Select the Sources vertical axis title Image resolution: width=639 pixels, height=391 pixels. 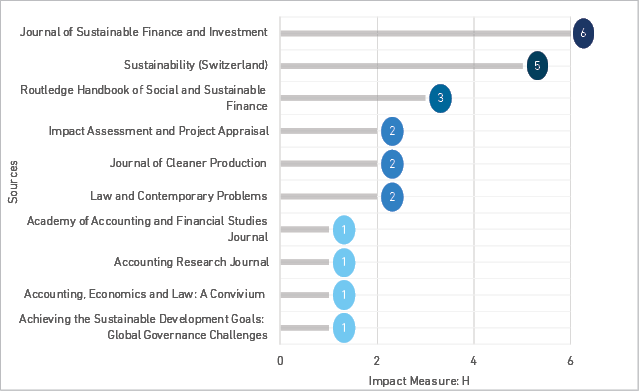click(x=13, y=182)
